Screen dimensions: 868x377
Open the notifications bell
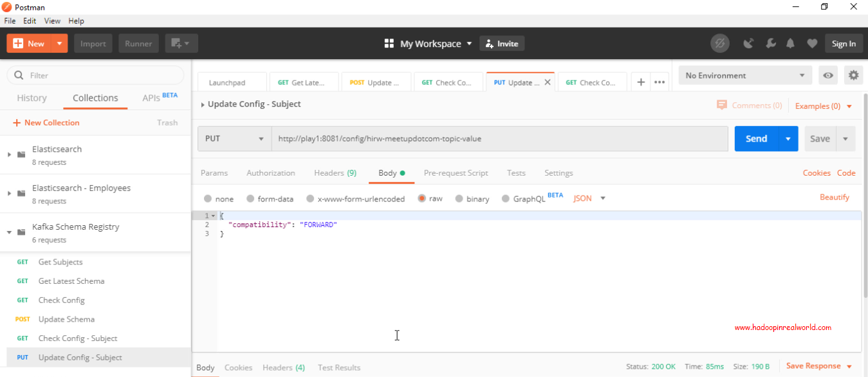click(790, 43)
